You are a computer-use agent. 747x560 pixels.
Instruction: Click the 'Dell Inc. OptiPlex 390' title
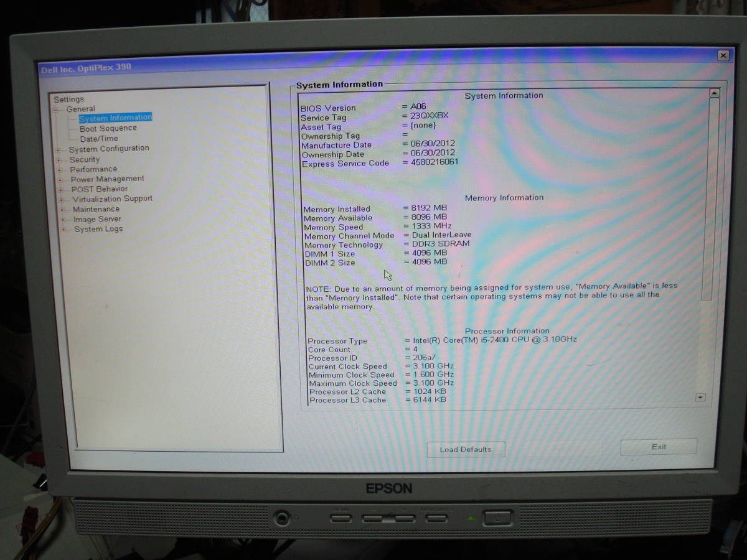(86, 68)
